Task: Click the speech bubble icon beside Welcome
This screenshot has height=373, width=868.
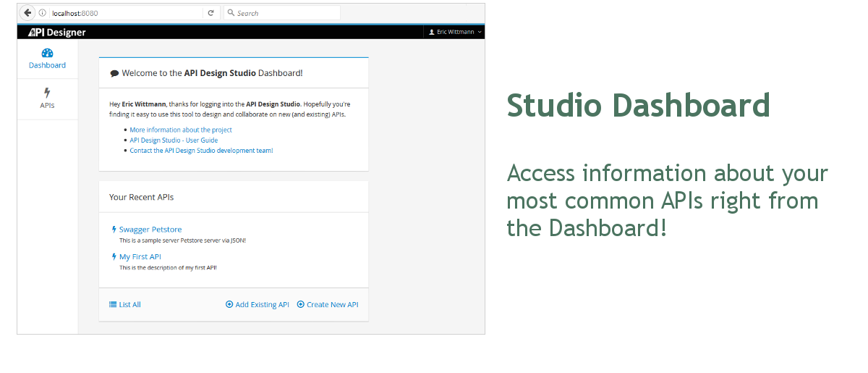Action: (x=114, y=73)
